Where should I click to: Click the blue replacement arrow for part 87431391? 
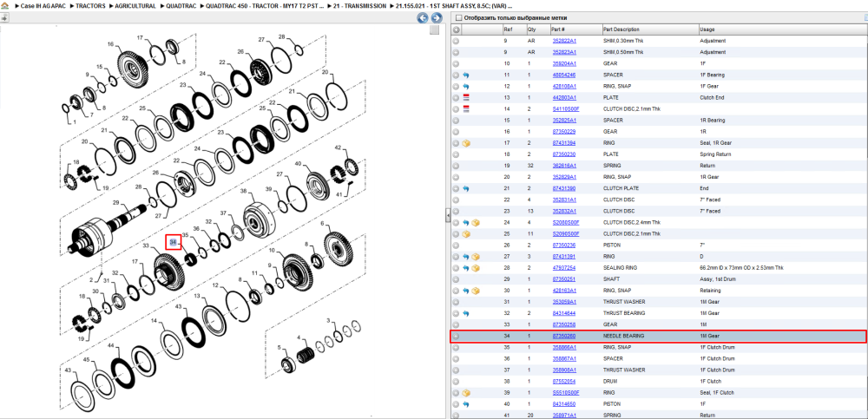(466, 256)
